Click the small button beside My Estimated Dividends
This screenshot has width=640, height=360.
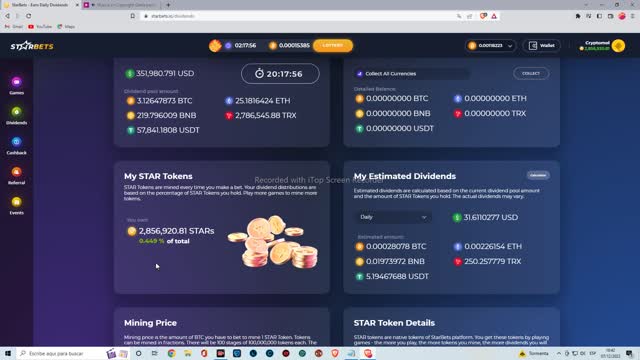pyautogui.click(x=538, y=175)
